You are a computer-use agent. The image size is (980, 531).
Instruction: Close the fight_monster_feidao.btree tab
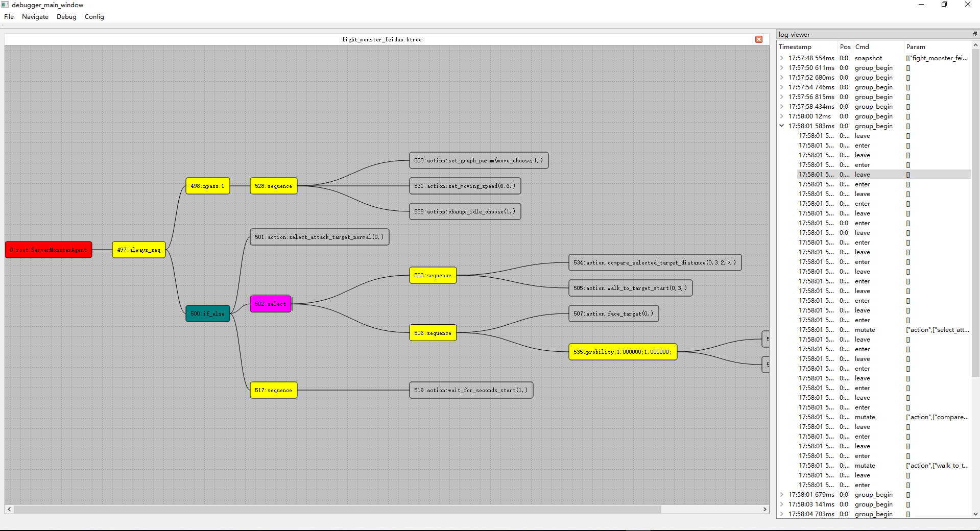pyautogui.click(x=758, y=39)
